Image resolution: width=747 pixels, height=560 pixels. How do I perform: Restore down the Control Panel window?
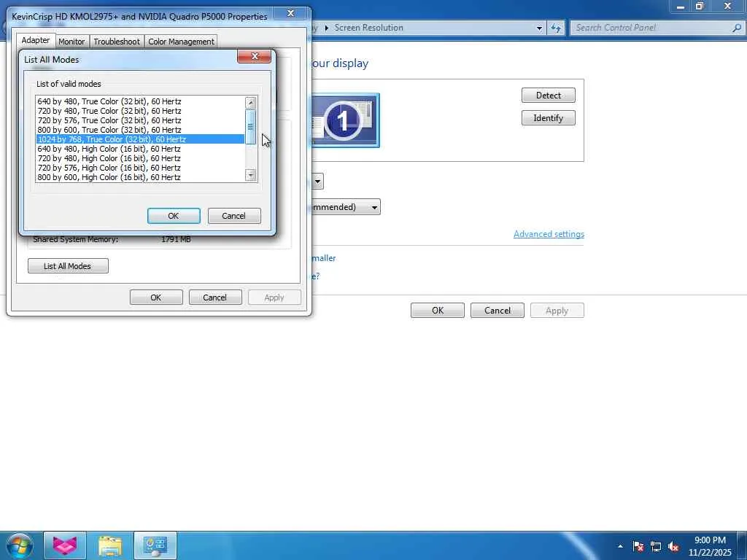tap(700, 6)
